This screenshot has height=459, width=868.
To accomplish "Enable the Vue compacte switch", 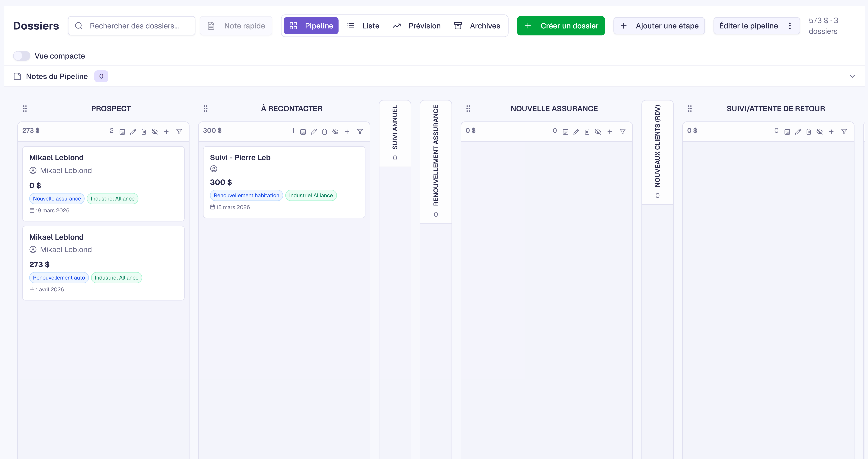I will [22, 56].
